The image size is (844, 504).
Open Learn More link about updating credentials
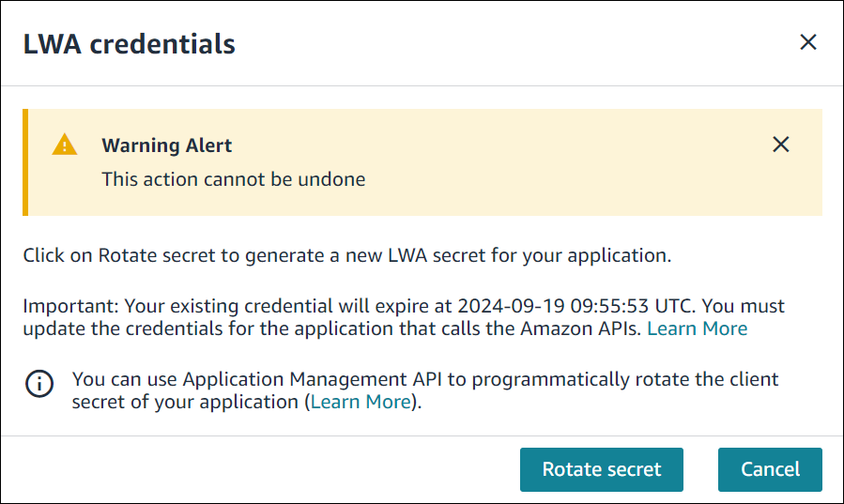[697, 328]
